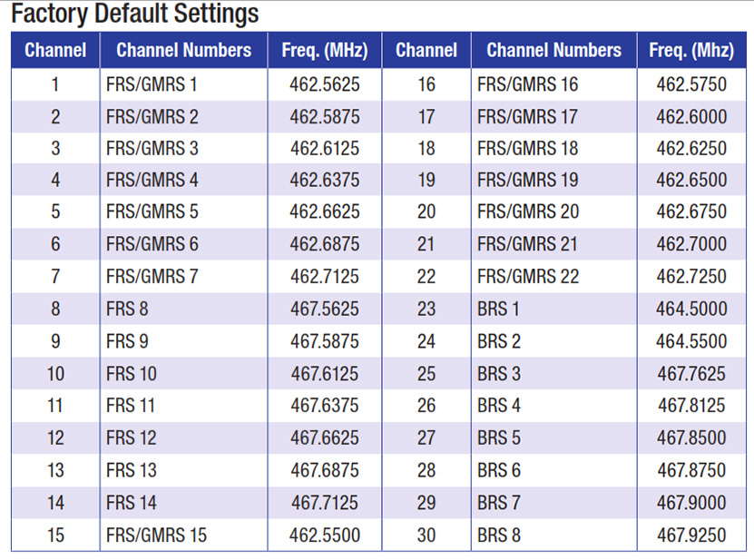Select the FRS 12 cell

coord(132,437)
